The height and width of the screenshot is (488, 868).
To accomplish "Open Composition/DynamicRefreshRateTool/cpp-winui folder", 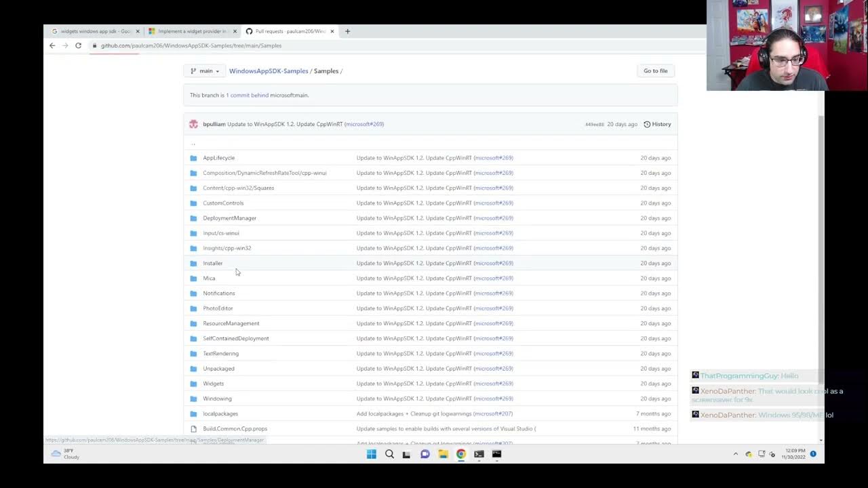I will tap(264, 173).
